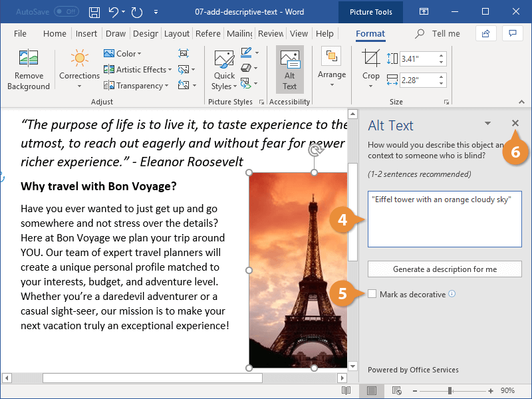532x399 pixels.
Task: Open the Color dropdown
Action: click(x=122, y=53)
